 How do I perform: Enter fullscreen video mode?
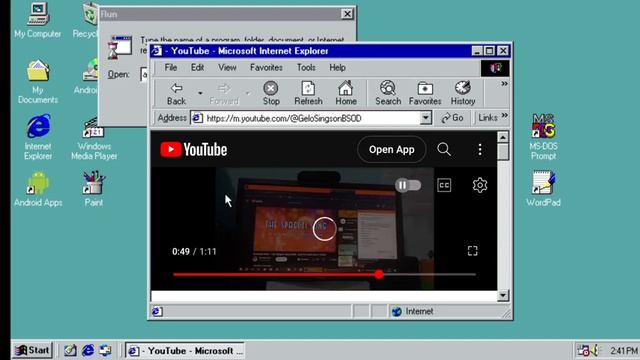(x=473, y=251)
